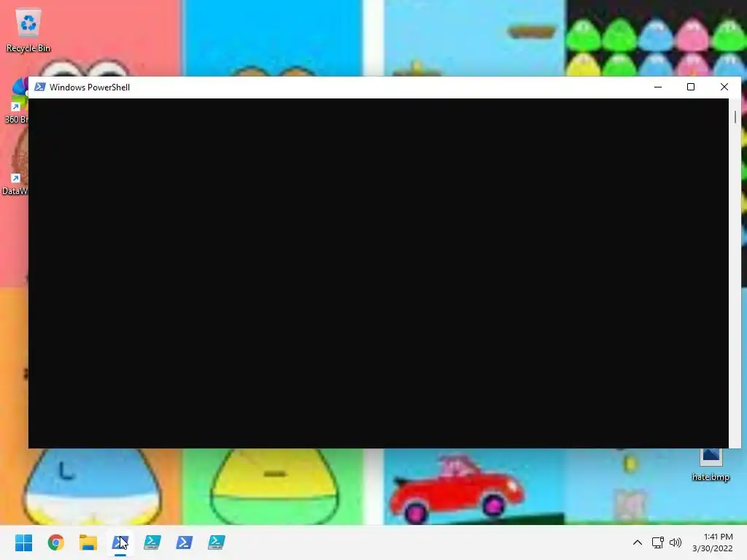Screen dimensions: 747x560
Task: Minimize the Windows PowerShell window
Action: 658,87
